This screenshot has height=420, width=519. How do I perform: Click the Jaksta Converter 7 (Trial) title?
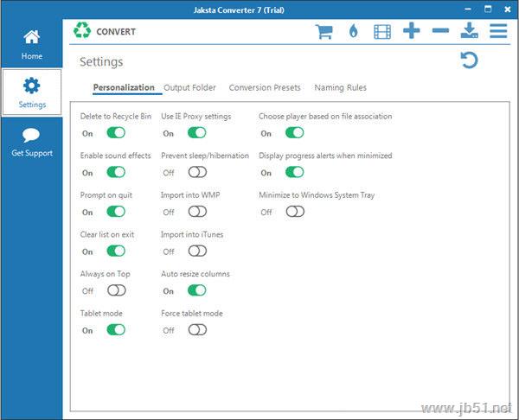pos(239,10)
